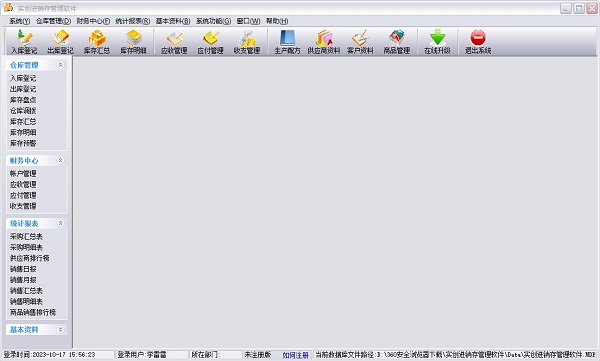This screenshot has width=600, height=361.
Task: Select 库存明细 in the sidebar list
Action: 23,132
